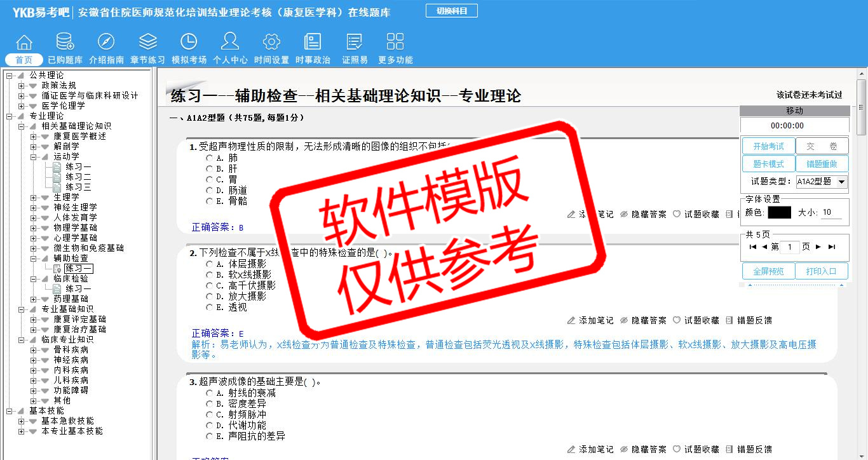Open 全屏预览 fullscreen preview
The height and width of the screenshot is (460, 868).
coord(768,271)
